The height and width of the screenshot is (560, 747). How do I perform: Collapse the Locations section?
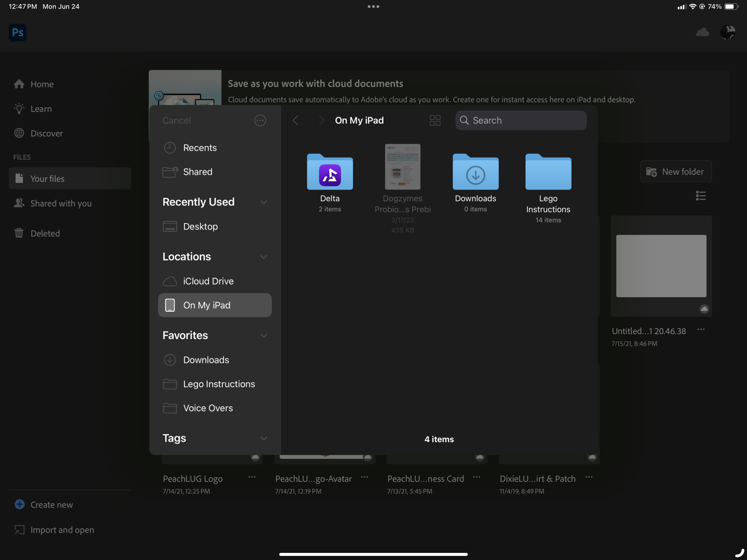click(x=264, y=257)
